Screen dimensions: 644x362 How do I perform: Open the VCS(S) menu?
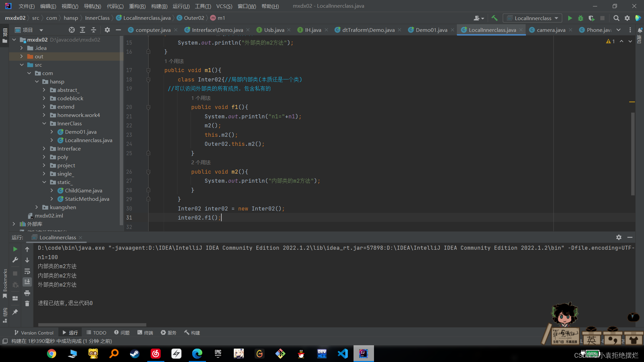224,6
